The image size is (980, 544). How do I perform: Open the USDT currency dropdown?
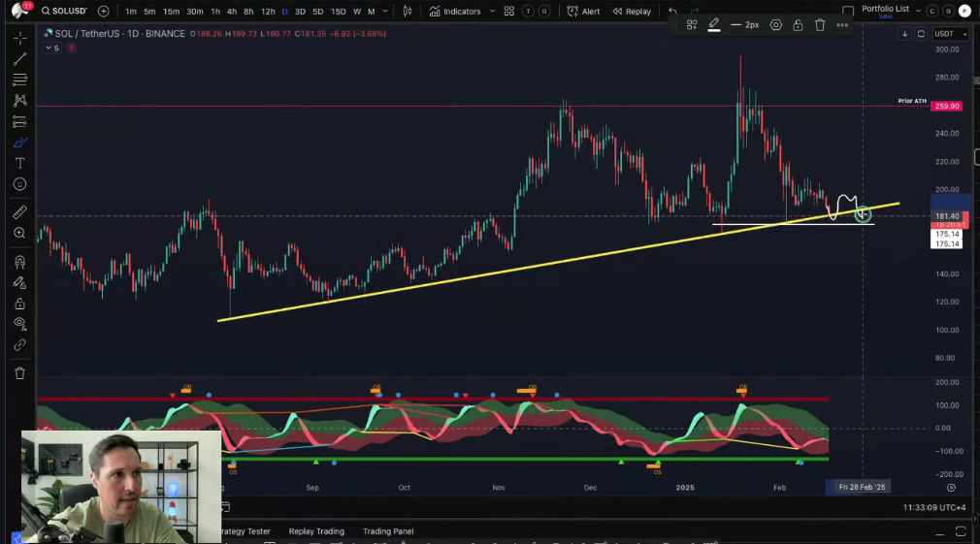[950, 34]
